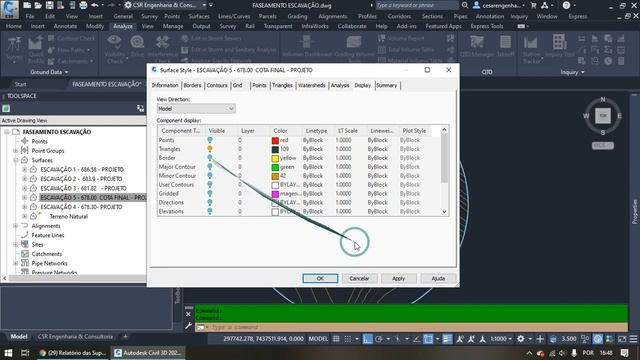640x360 pixels.
Task: Switch to the Analysis tab
Action: tap(340, 85)
